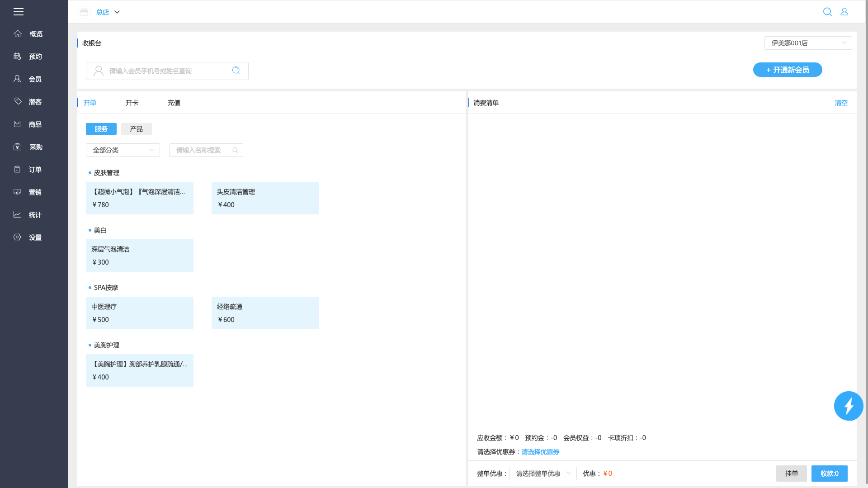Click the 优惠 ¥0 amount text
Viewport: 868px width, 488px height.
[598, 474]
